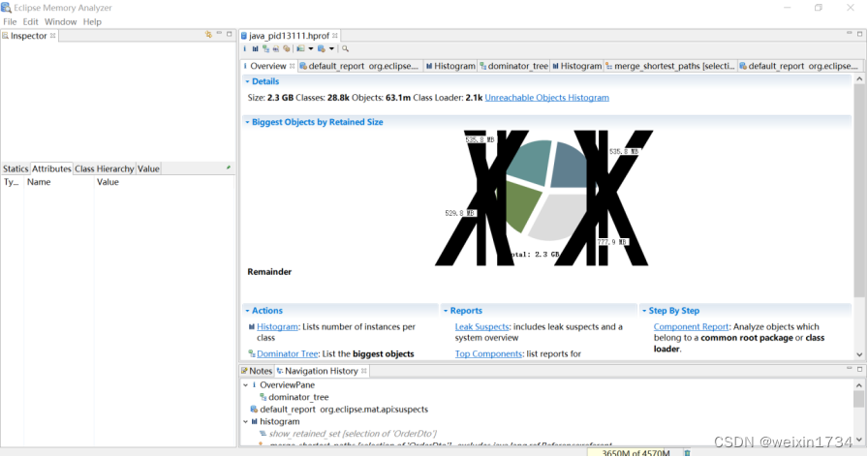Image resolution: width=868 pixels, height=457 pixels.
Task: Click the Navigation History scroll up arrow
Action: click(859, 385)
